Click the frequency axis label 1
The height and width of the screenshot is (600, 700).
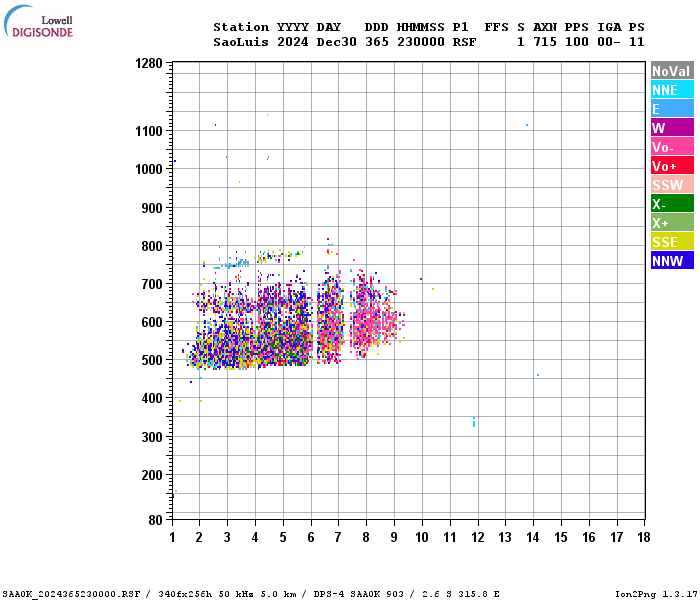172,538
